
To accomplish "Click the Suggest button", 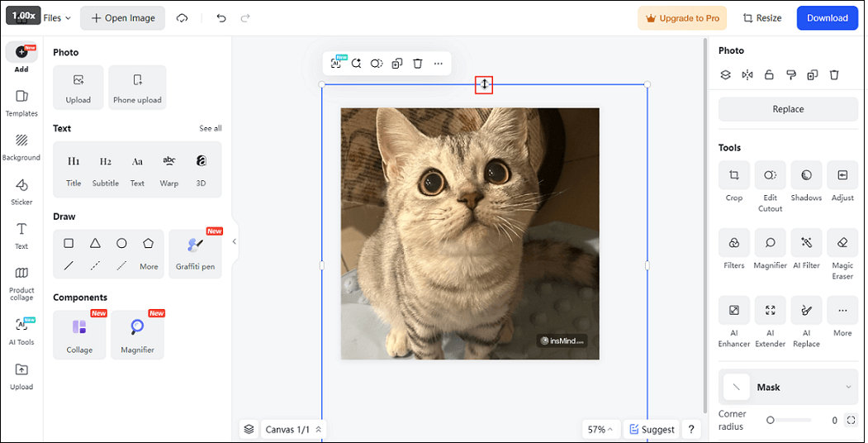I will [652, 429].
